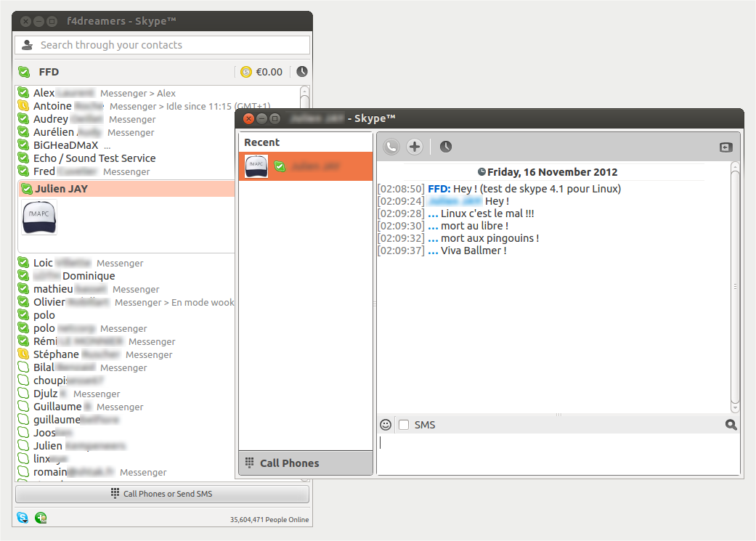
Task: Open the status menu via the Skype icon arrow
Action: [x=24, y=518]
